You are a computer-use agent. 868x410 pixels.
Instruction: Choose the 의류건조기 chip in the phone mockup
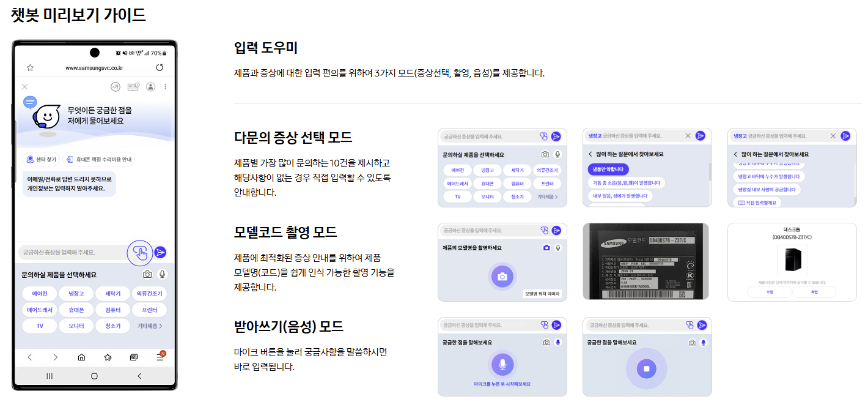click(x=150, y=294)
